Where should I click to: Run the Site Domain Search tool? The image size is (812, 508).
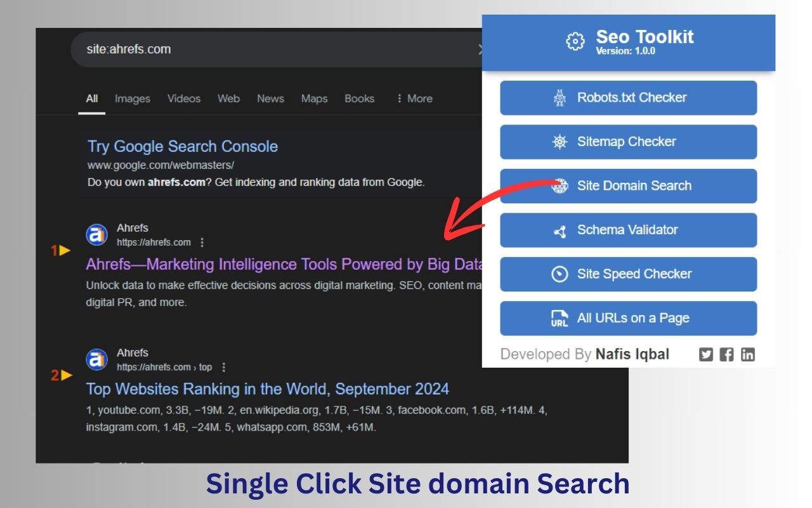pos(628,186)
